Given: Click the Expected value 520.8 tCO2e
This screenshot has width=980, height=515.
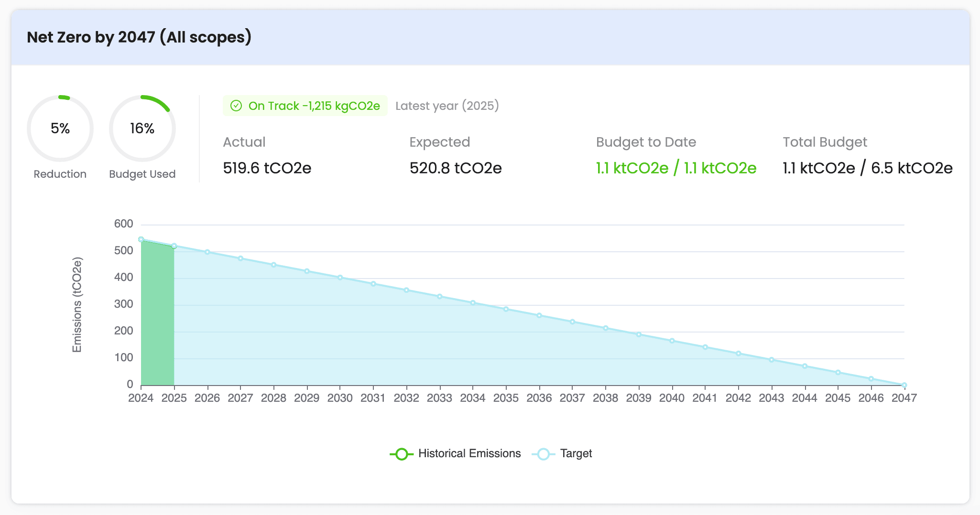Looking at the screenshot, I should point(456,168).
